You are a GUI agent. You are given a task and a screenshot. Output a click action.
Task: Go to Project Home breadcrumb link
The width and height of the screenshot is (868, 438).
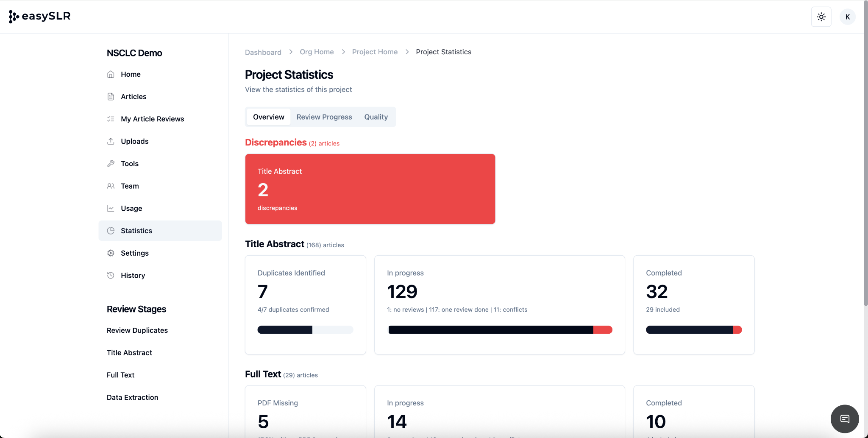pyautogui.click(x=375, y=52)
